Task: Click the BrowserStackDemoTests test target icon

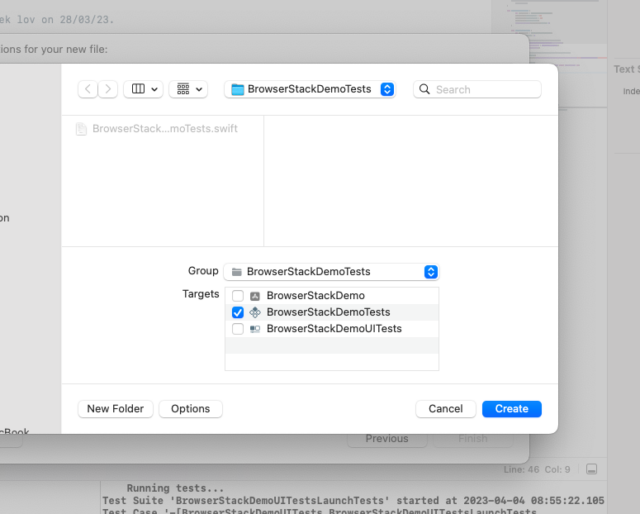Action: pos(255,312)
